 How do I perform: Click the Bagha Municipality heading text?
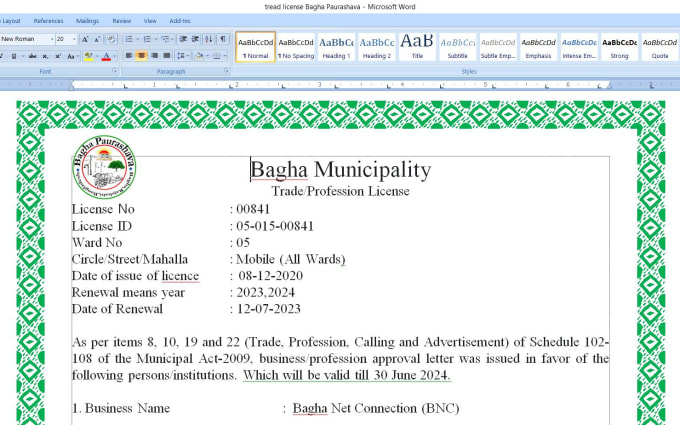[x=341, y=170]
